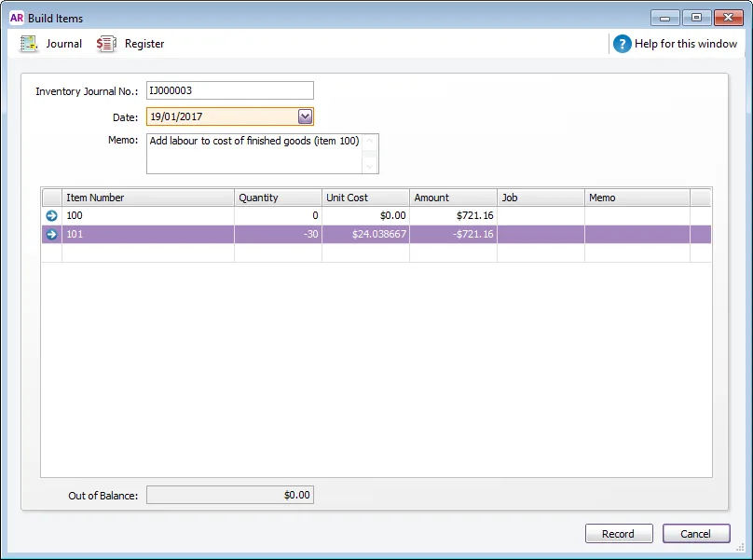This screenshot has width=753, height=560.
Task: Select item number cell 100
Action: (x=148, y=215)
